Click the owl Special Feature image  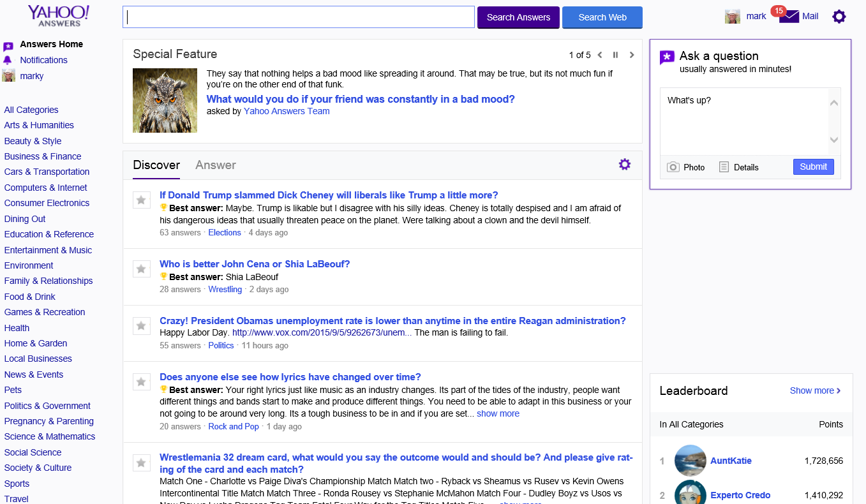click(165, 100)
